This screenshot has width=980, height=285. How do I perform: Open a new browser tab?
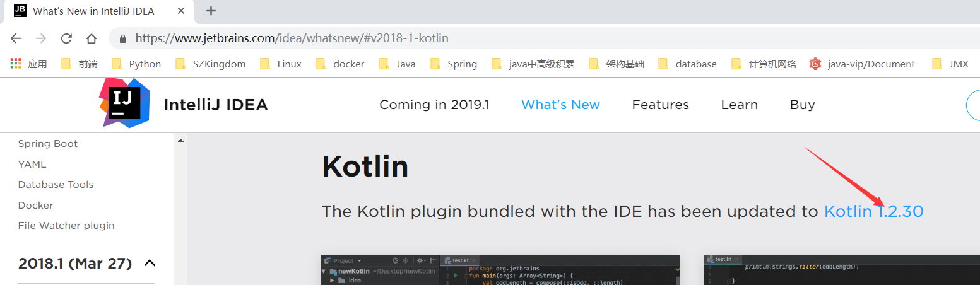tap(211, 11)
